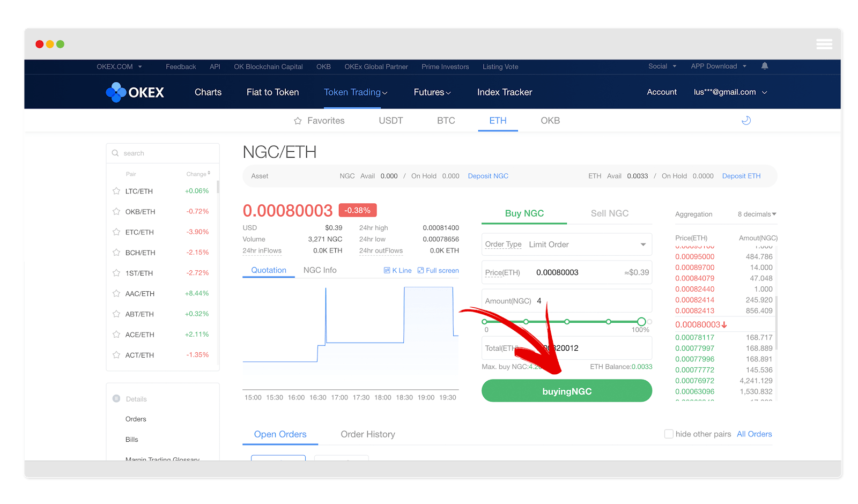This screenshot has width=858, height=504.
Task: Open the hamburger menu icon
Action: [x=824, y=44]
